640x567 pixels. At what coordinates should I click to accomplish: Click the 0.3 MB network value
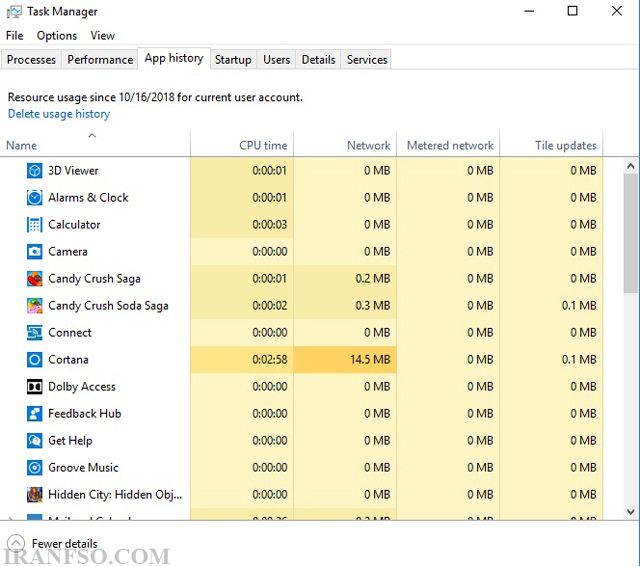[x=373, y=306]
